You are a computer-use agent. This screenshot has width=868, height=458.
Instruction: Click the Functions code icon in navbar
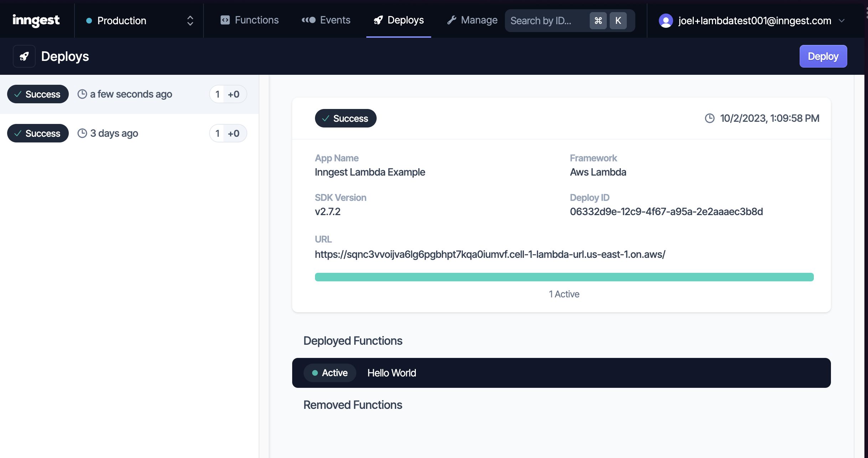coord(225,20)
